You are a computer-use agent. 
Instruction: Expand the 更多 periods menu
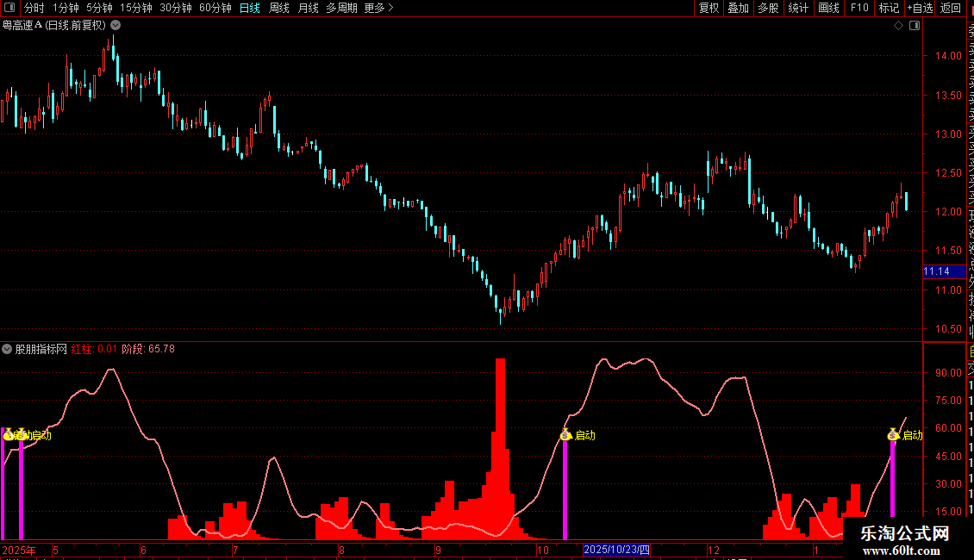click(378, 8)
